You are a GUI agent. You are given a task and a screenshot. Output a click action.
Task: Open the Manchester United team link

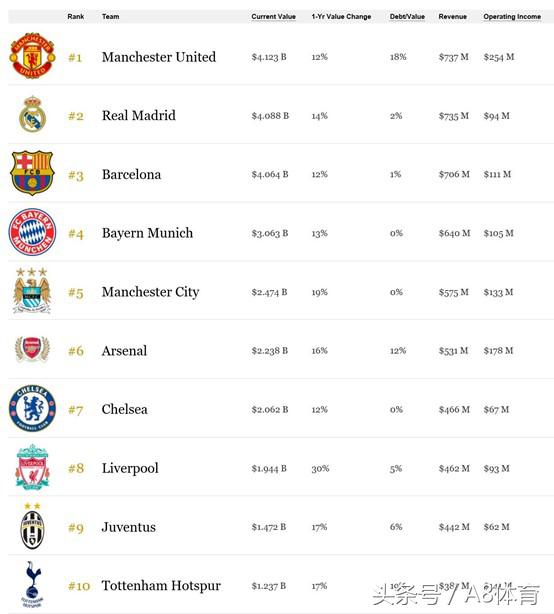coord(159,57)
